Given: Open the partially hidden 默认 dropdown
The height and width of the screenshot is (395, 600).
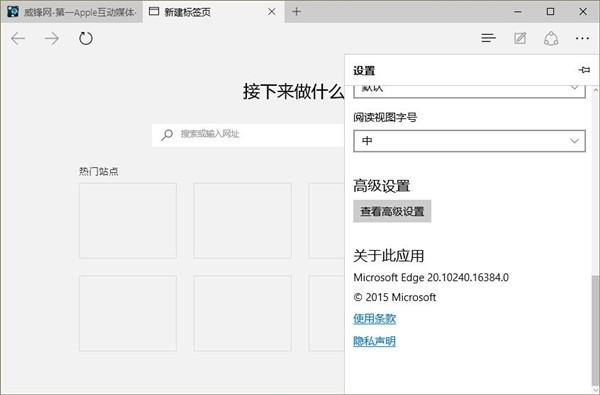Looking at the screenshot, I should (470, 91).
